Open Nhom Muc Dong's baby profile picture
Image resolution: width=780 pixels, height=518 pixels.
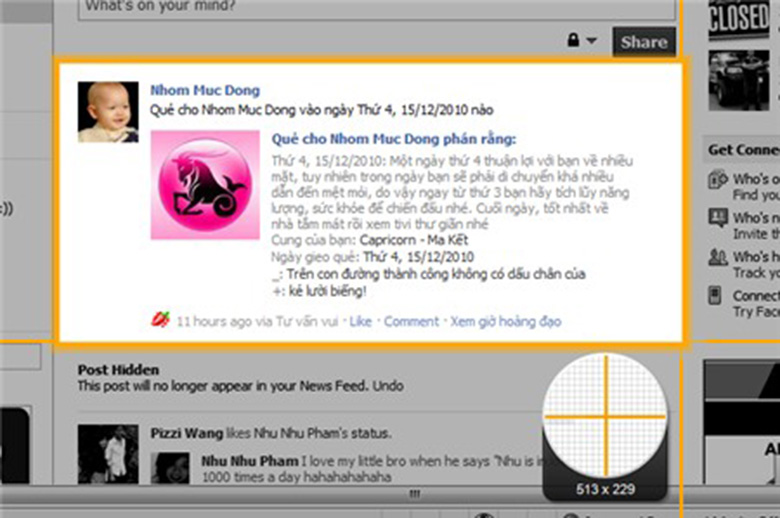(108, 112)
